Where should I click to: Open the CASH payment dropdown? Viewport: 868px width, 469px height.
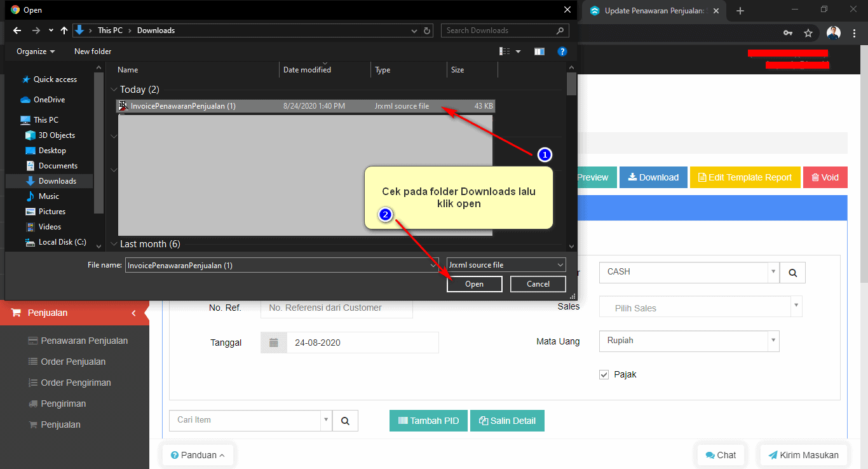[689, 272]
